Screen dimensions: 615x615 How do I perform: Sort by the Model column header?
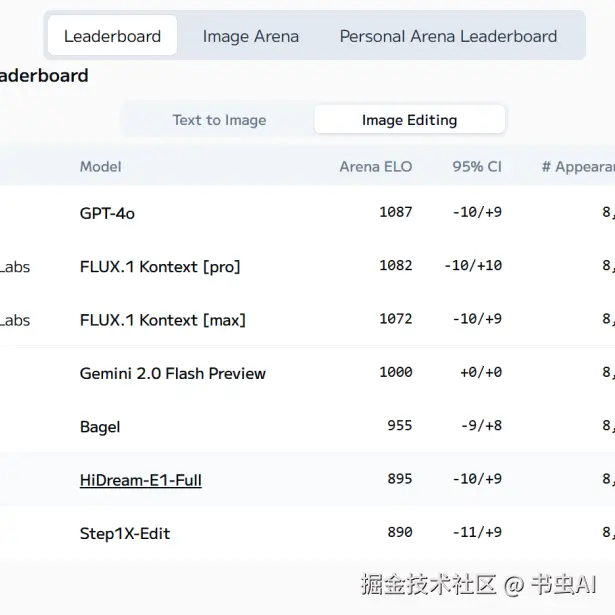[x=100, y=167]
